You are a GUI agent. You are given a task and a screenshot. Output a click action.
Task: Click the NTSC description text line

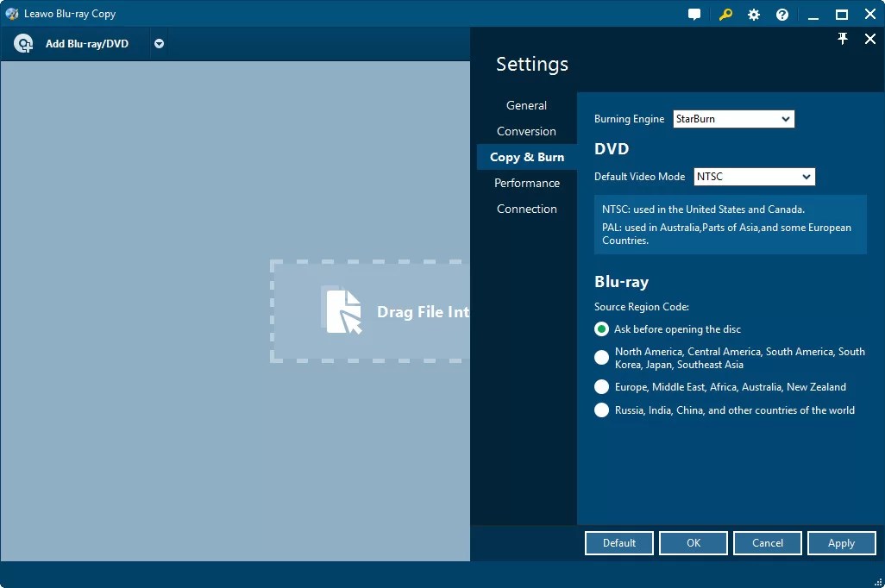click(x=703, y=210)
